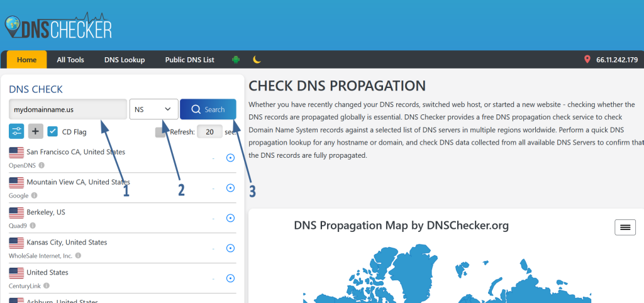Open the Public DNS List menu

pyautogui.click(x=190, y=60)
